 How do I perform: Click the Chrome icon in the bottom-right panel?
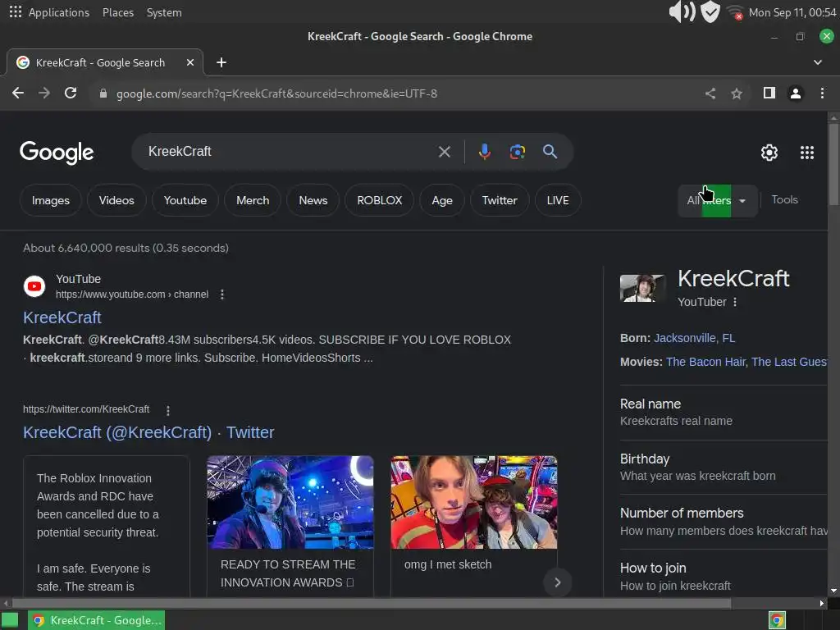777,620
